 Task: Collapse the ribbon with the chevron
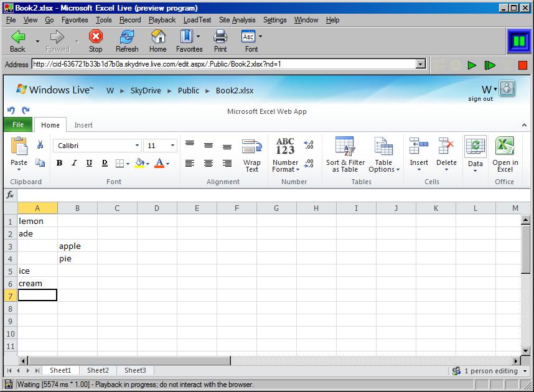[x=525, y=125]
